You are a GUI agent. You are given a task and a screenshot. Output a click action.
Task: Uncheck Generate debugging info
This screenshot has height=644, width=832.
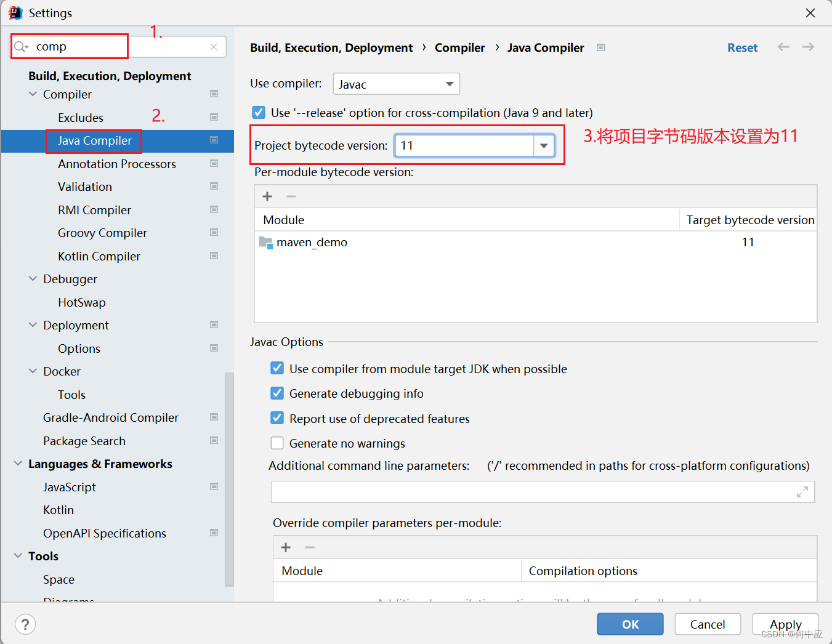click(277, 393)
